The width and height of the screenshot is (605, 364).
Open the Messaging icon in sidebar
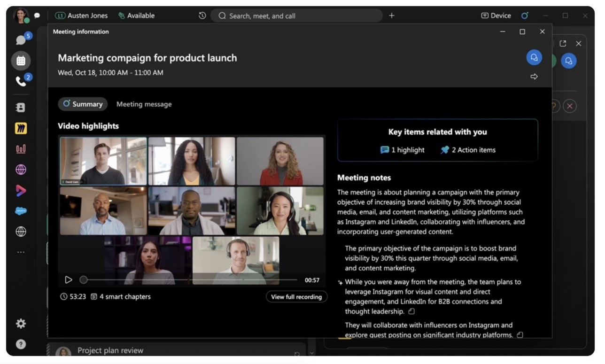[x=21, y=40]
